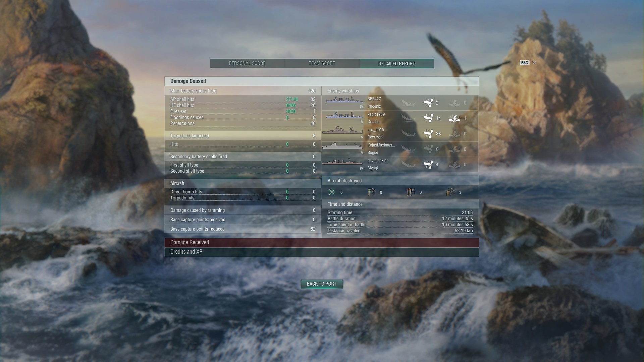Click the citadel hits icon for Omaha
This screenshot has height=362, width=644.
tap(454, 118)
